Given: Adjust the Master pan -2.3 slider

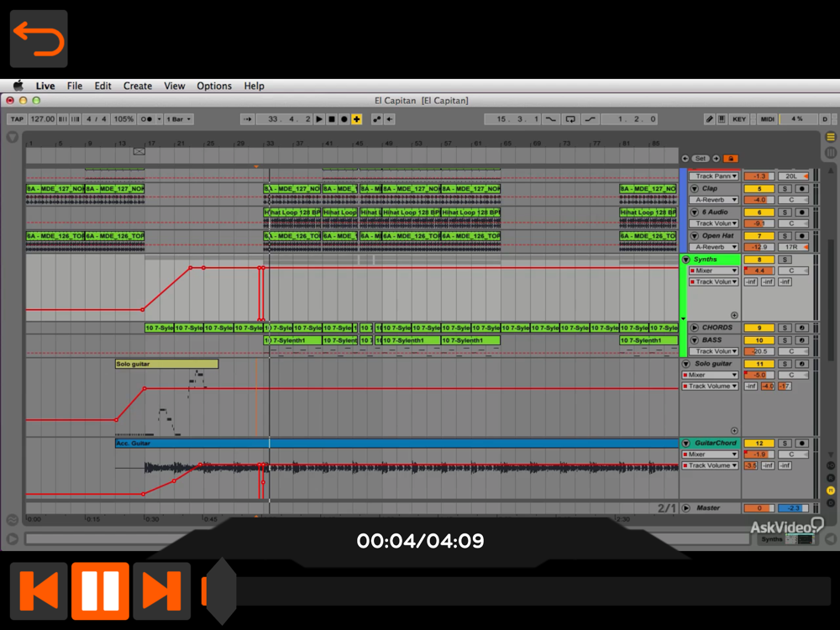Looking at the screenshot, I should coord(794,508).
